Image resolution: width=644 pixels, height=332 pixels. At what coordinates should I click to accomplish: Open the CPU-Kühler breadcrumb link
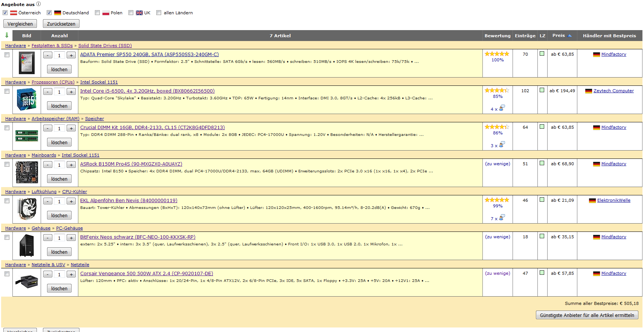pyautogui.click(x=75, y=192)
